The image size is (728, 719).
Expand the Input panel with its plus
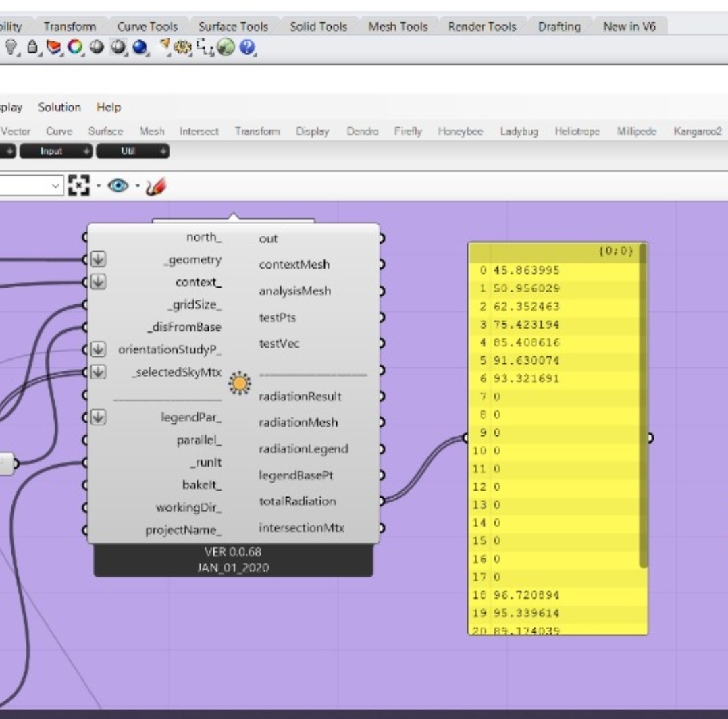pos(86,151)
